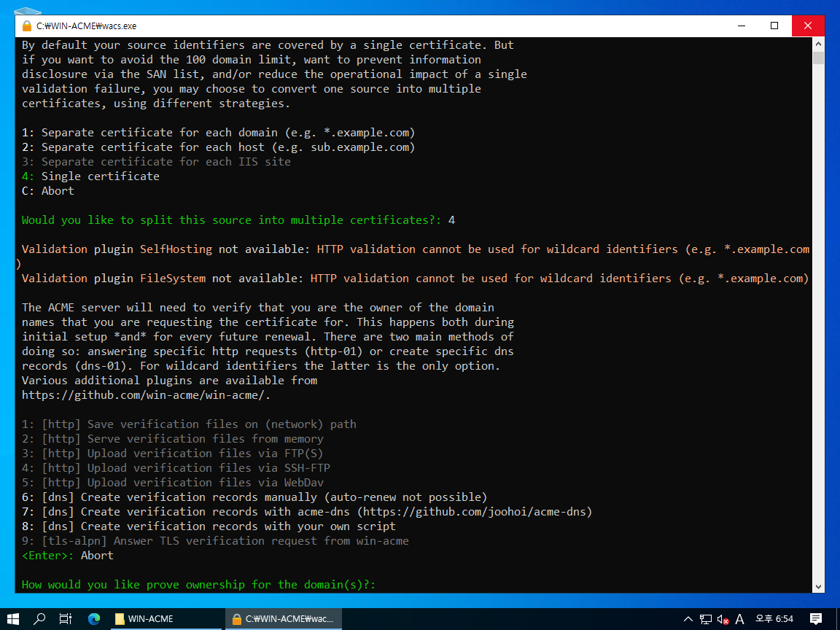Select the wacs.exe console taskbar button
The height and width of the screenshot is (630, 840).
(283, 619)
